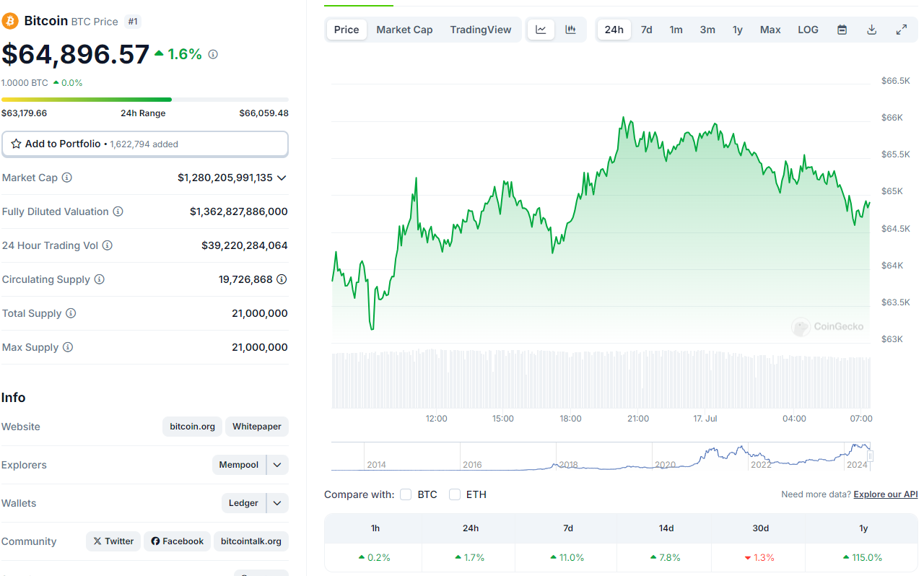Image resolution: width=924 pixels, height=576 pixels.
Task: Open Explorers dropdown arrow
Action: click(x=277, y=465)
